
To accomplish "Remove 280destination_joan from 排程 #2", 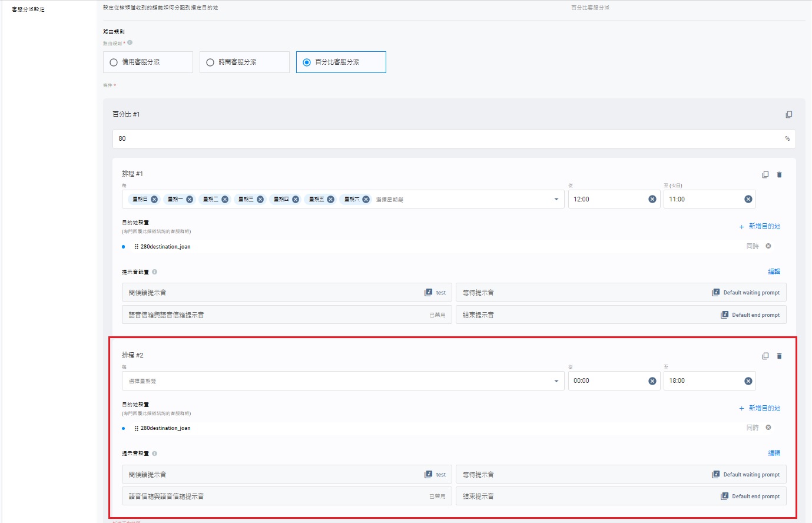I will (x=768, y=428).
